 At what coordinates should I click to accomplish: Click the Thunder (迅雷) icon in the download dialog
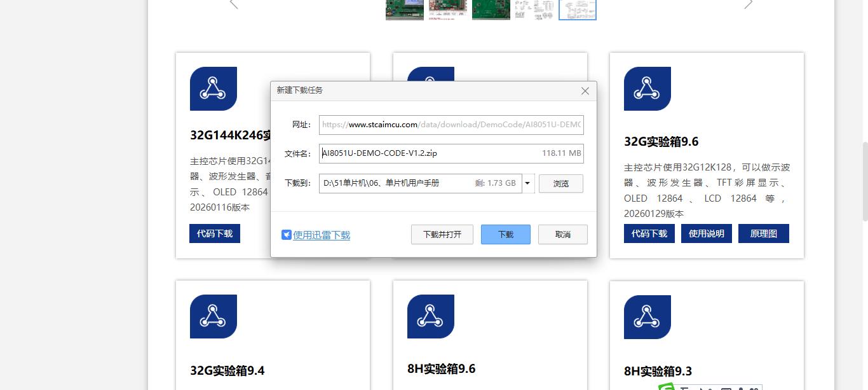coord(286,234)
